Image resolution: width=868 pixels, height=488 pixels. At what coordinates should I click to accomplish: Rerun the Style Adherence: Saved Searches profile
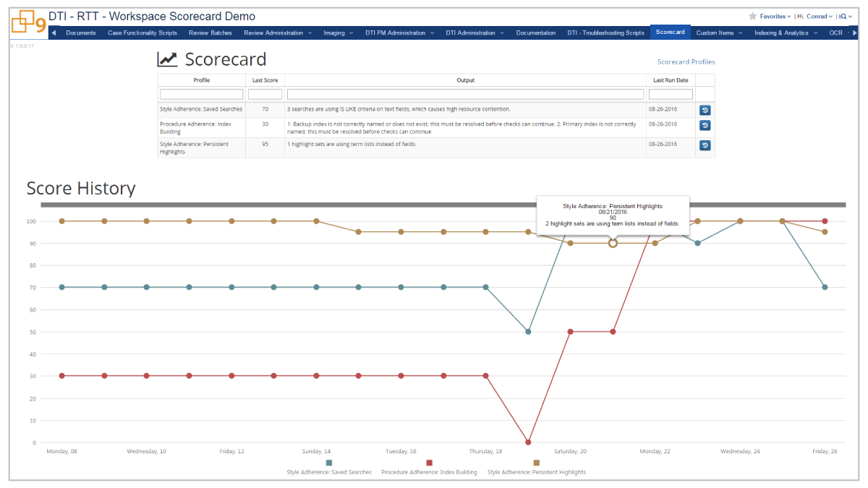(x=704, y=109)
